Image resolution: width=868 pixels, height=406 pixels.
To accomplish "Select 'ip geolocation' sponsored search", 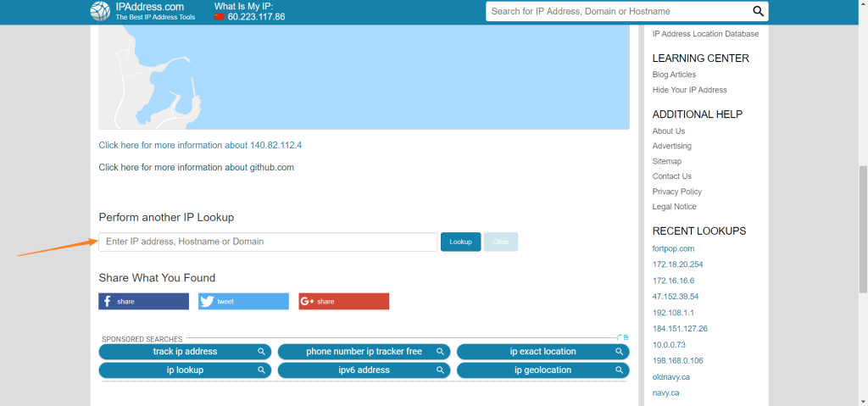I will tap(542, 370).
